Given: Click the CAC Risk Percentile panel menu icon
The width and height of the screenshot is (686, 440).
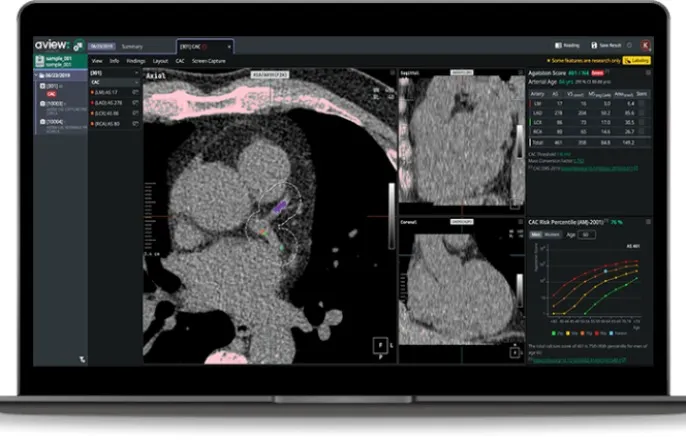Looking at the screenshot, I should 648,222.
